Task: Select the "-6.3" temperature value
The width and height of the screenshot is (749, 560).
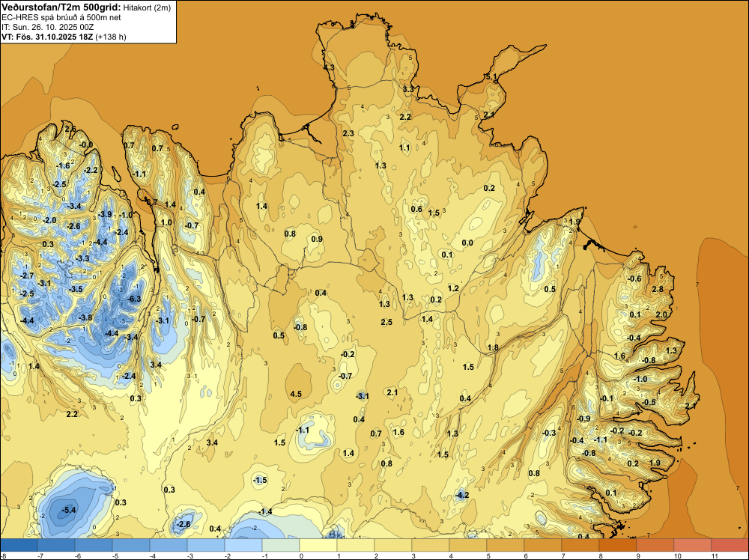Action: [135, 299]
